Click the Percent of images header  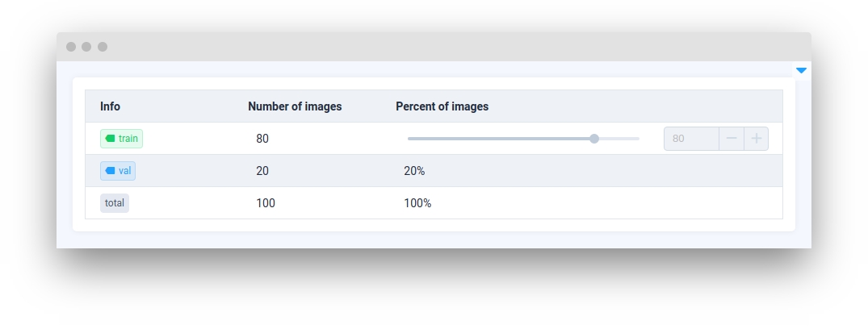442,106
